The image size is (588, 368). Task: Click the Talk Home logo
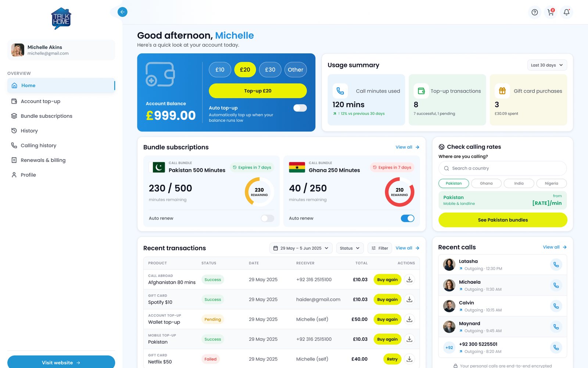pyautogui.click(x=61, y=19)
